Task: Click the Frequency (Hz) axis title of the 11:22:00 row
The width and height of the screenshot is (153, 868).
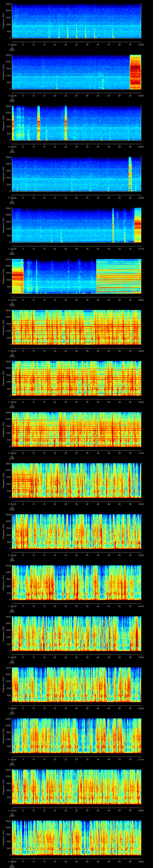Action: point(3,21)
